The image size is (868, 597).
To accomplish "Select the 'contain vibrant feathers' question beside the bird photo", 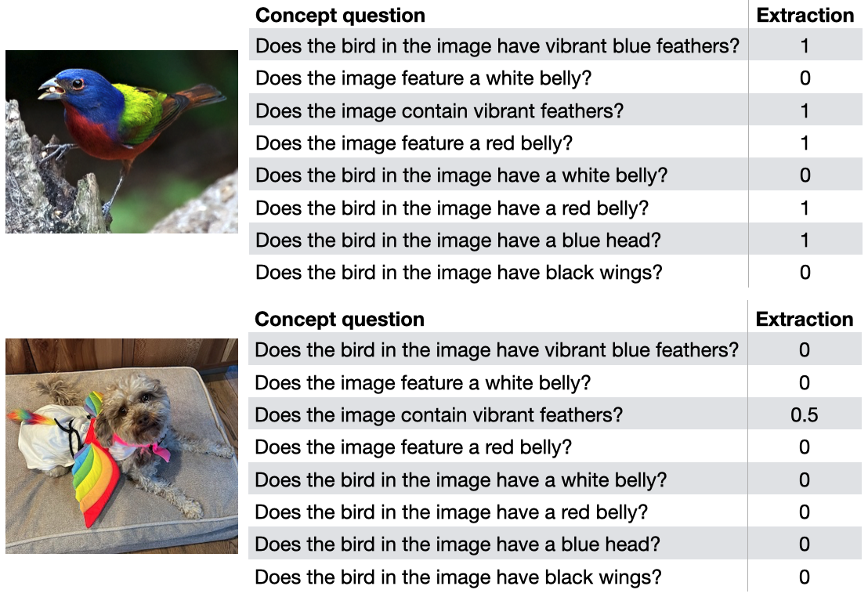I will pyautogui.click(x=439, y=111).
